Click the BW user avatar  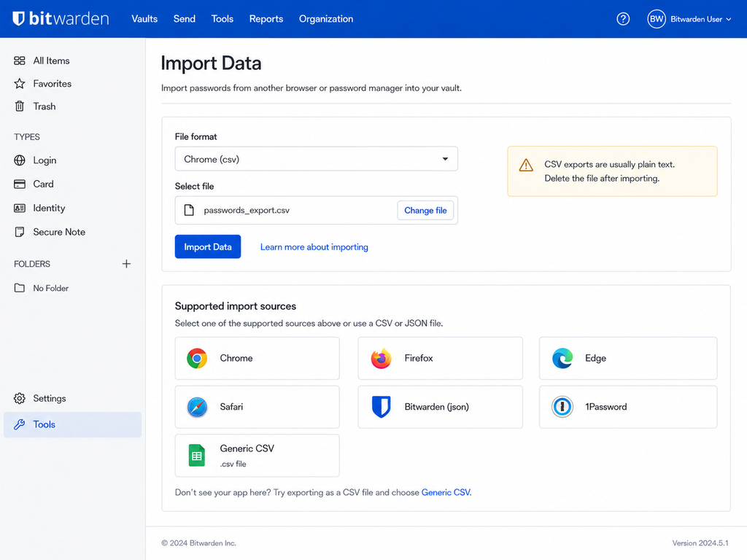click(x=656, y=19)
